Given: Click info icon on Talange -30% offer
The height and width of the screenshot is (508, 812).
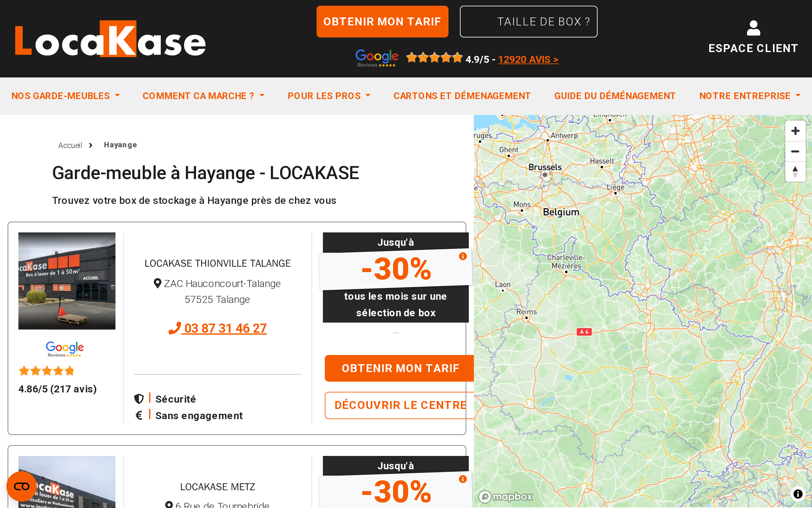Looking at the screenshot, I should [x=463, y=256].
